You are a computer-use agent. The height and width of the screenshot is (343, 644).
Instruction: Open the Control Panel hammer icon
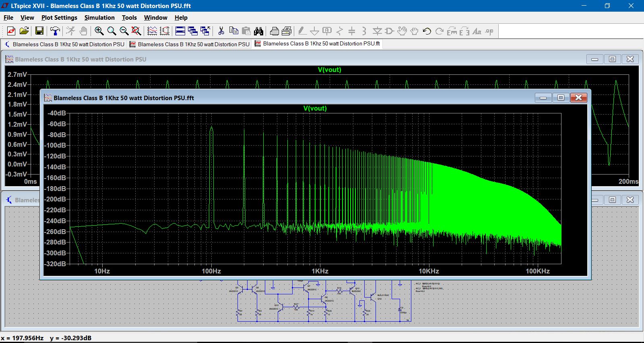coord(55,31)
